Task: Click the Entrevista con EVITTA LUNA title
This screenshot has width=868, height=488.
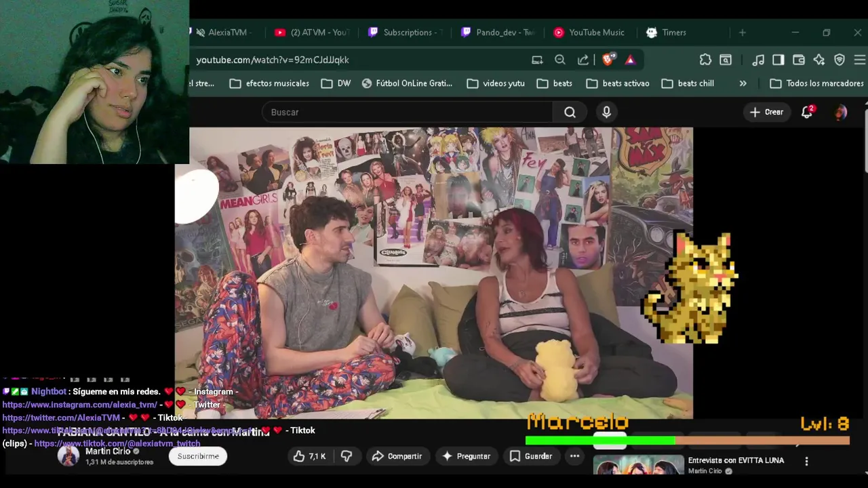Action: (x=736, y=460)
